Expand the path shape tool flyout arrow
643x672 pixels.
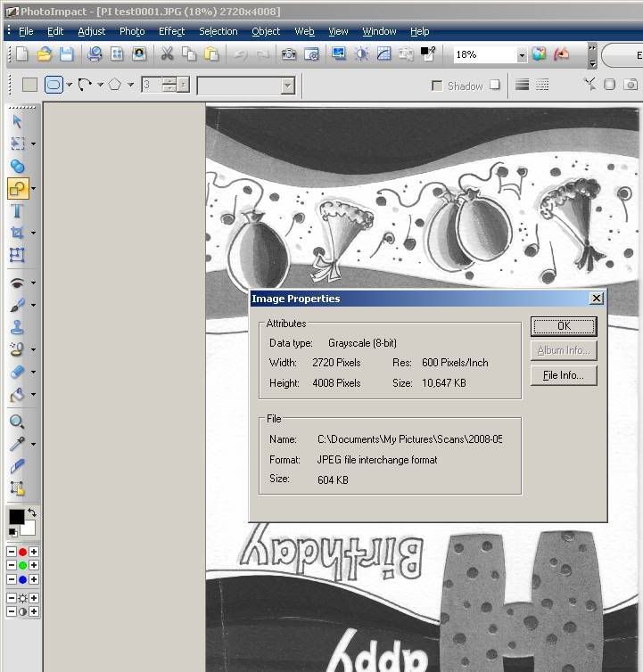coord(33,189)
